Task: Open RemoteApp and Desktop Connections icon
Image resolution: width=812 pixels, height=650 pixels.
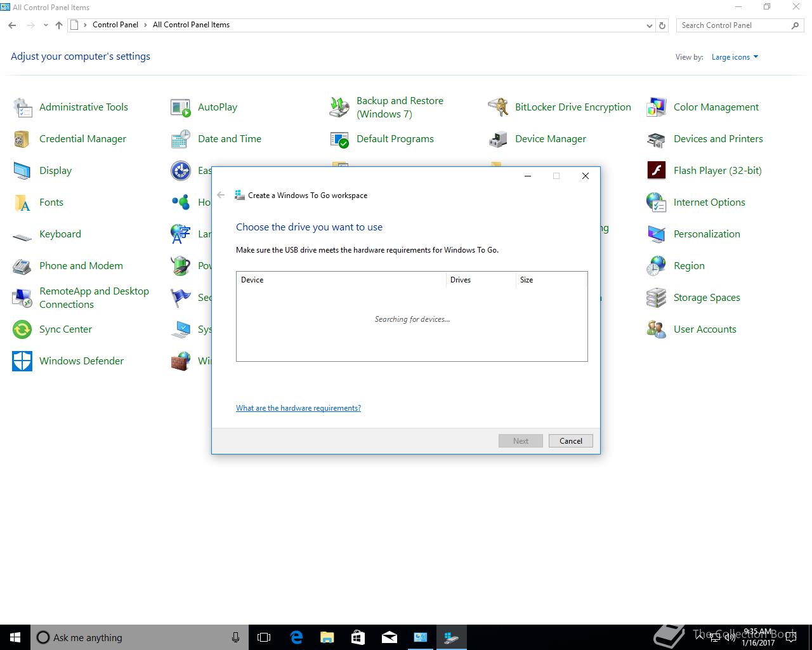Action: [x=22, y=298]
